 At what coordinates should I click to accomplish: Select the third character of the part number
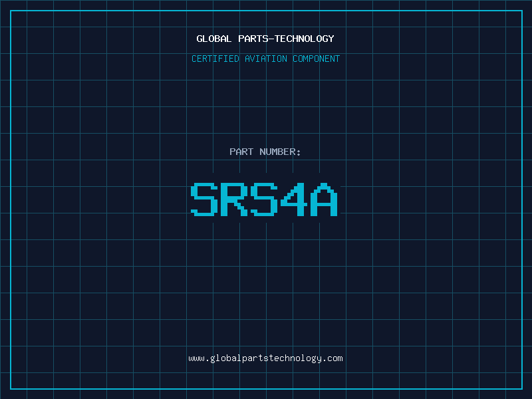[x=265, y=199]
